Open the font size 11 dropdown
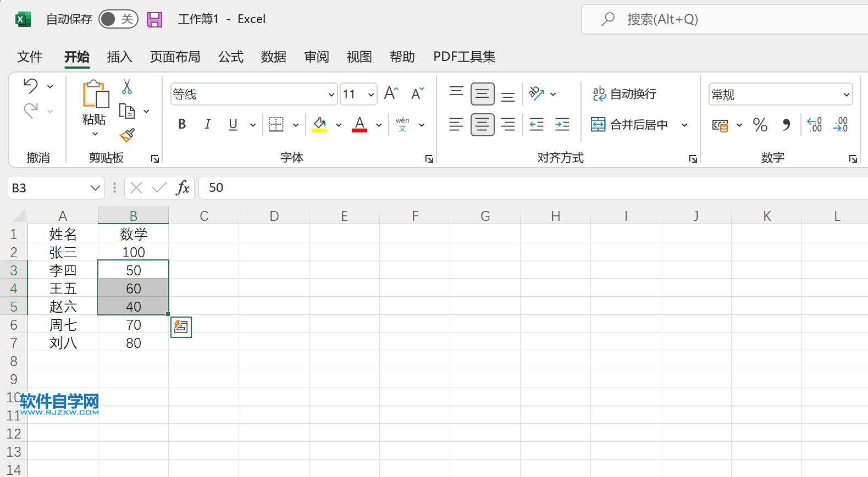868x477 pixels. click(371, 95)
